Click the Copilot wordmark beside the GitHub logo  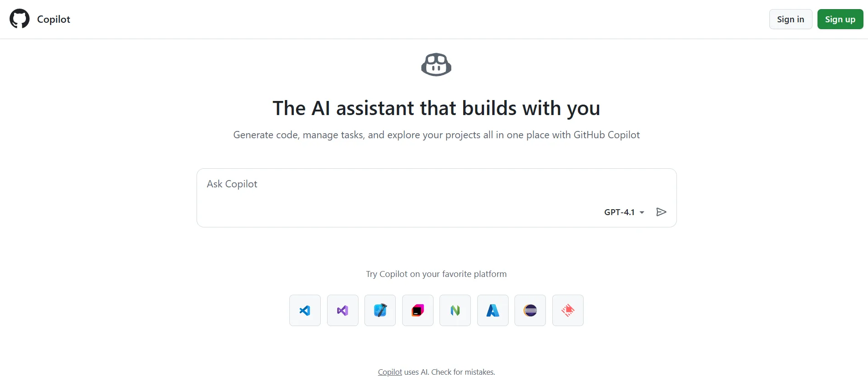[x=53, y=19]
